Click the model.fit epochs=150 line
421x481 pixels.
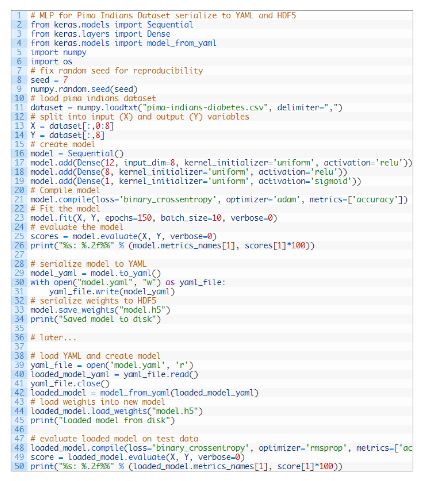(x=154, y=218)
